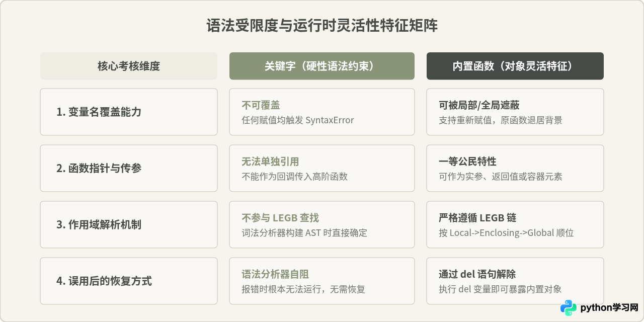Click the 通过 del 语句解除 heading
Image resolution: width=644 pixels, height=322 pixels.
click(x=477, y=274)
